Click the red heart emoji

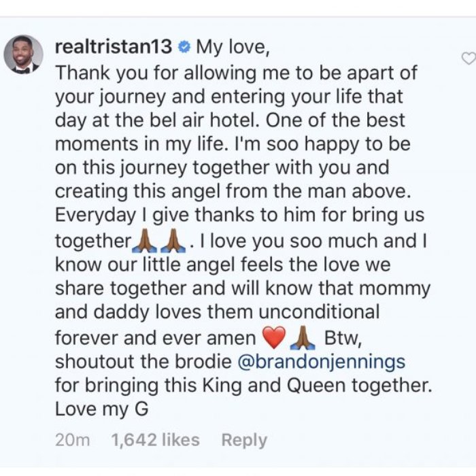[274, 337]
